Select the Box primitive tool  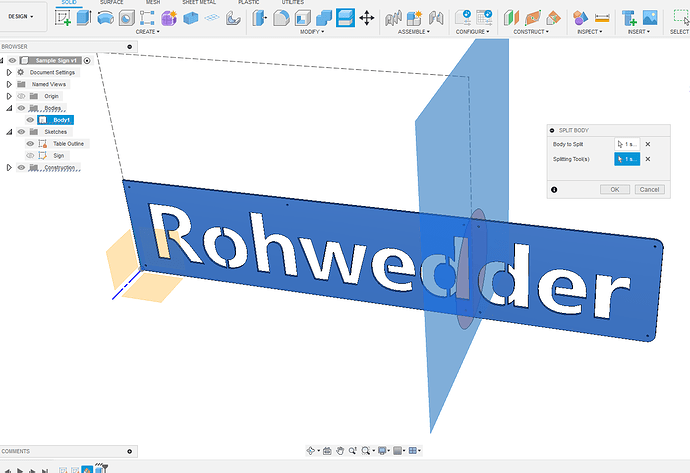190,18
